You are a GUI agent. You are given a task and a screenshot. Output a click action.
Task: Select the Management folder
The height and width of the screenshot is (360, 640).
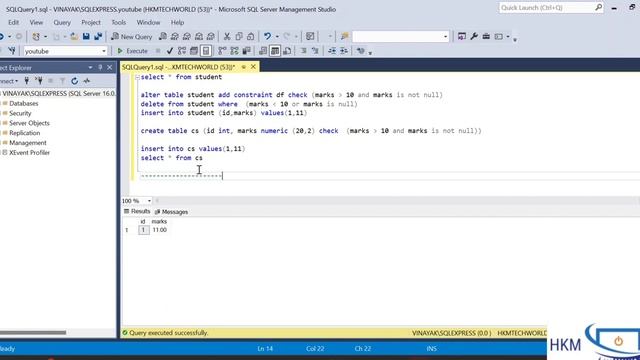[x=28, y=143]
